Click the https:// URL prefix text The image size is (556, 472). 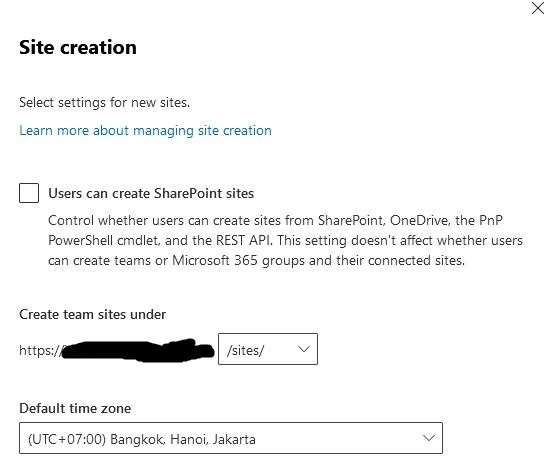click(40, 350)
